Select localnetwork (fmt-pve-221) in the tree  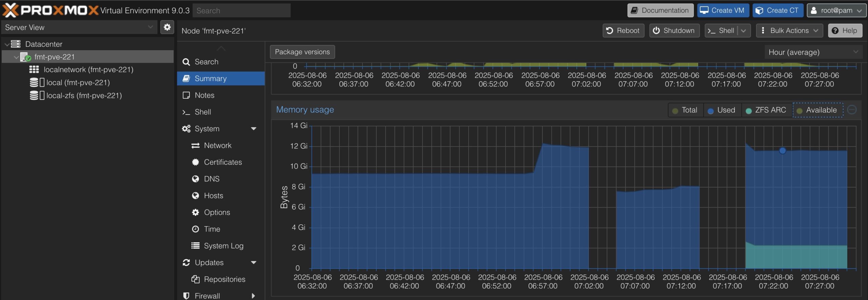coord(88,69)
